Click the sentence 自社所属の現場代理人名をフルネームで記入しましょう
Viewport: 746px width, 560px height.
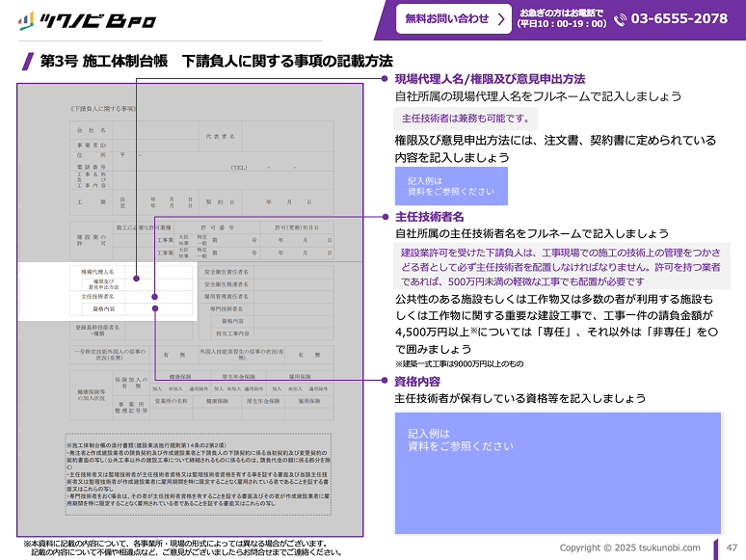[538, 96]
